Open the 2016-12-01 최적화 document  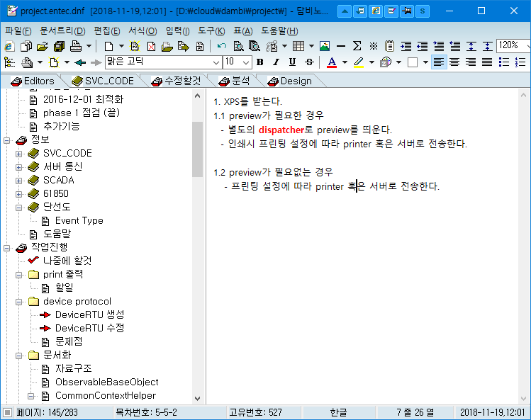(84, 99)
